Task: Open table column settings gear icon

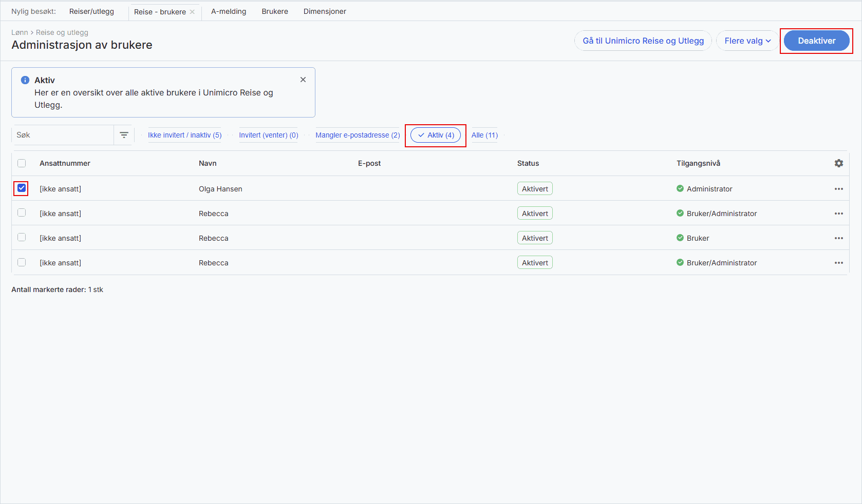Action: (x=838, y=163)
